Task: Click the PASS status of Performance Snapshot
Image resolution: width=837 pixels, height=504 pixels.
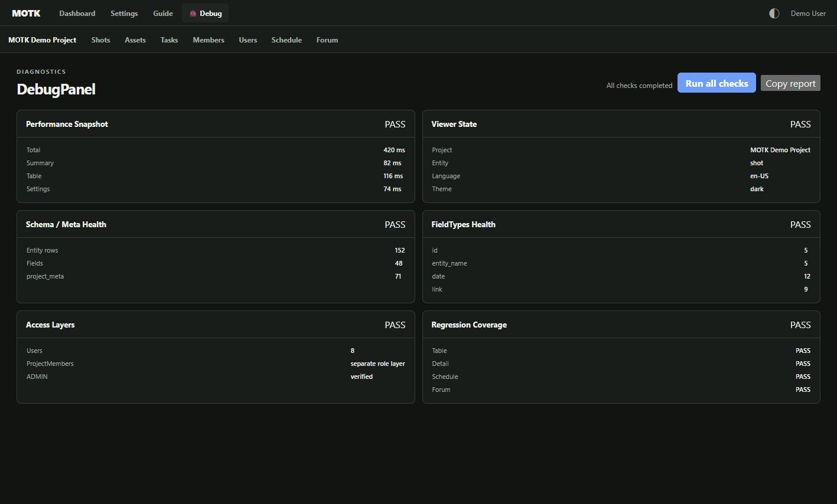Action: tap(395, 124)
